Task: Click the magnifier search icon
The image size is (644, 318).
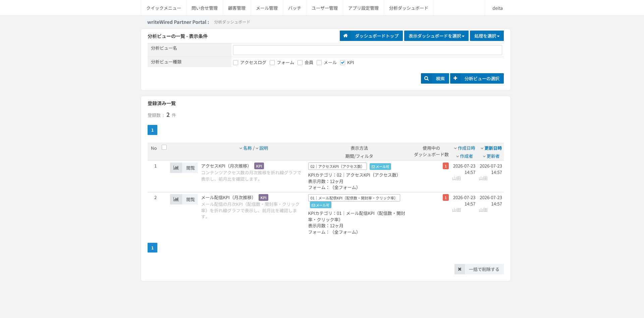Action: tap(426, 79)
